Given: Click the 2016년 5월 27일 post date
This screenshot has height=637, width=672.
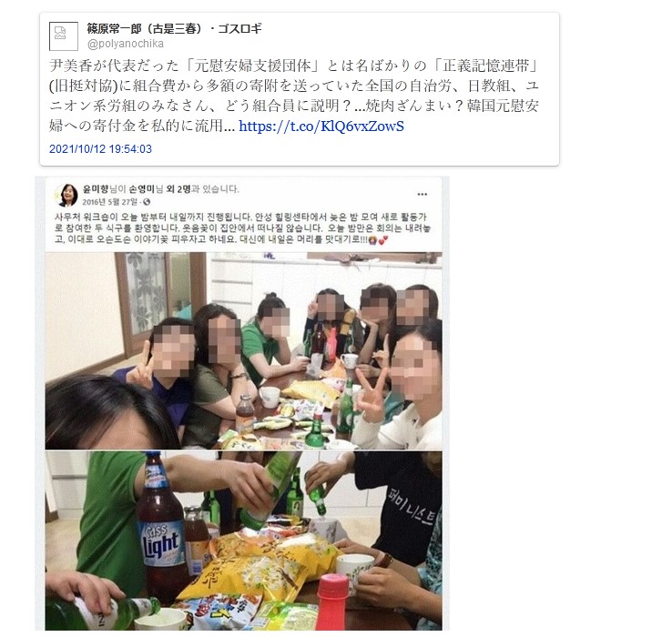Looking at the screenshot, I should [109, 202].
